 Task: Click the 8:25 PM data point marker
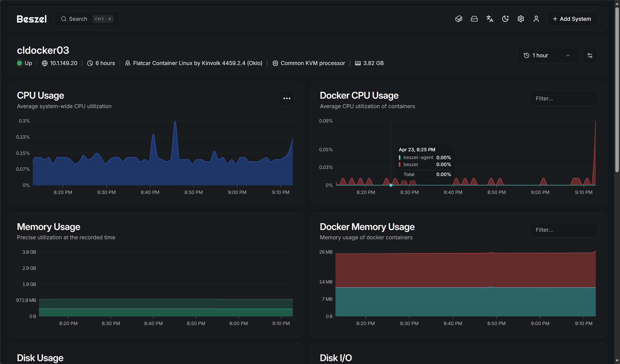pyautogui.click(x=391, y=185)
